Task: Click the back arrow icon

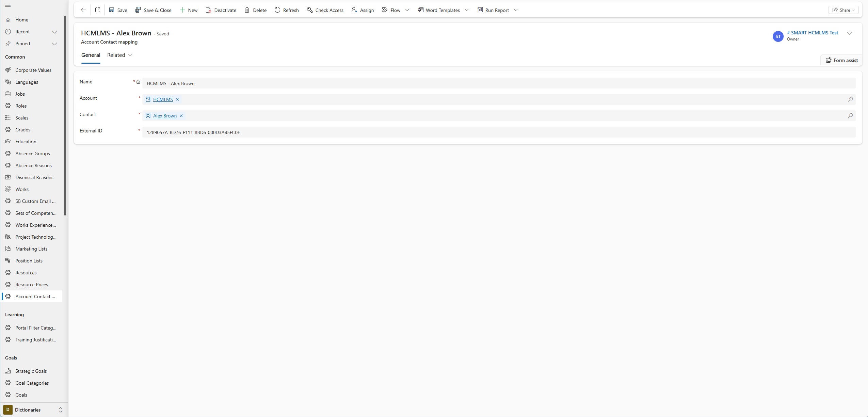Action: point(83,10)
